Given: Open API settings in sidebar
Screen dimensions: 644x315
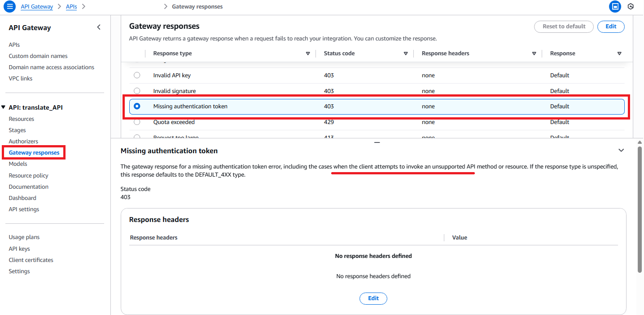Looking at the screenshot, I should click(x=24, y=209).
